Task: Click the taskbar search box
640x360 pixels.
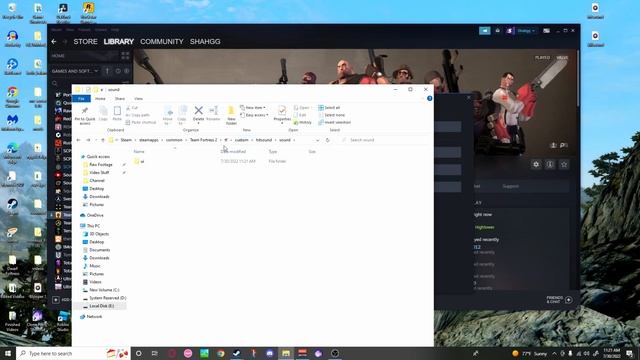Action: pyautogui.click(x=73, y=353)
